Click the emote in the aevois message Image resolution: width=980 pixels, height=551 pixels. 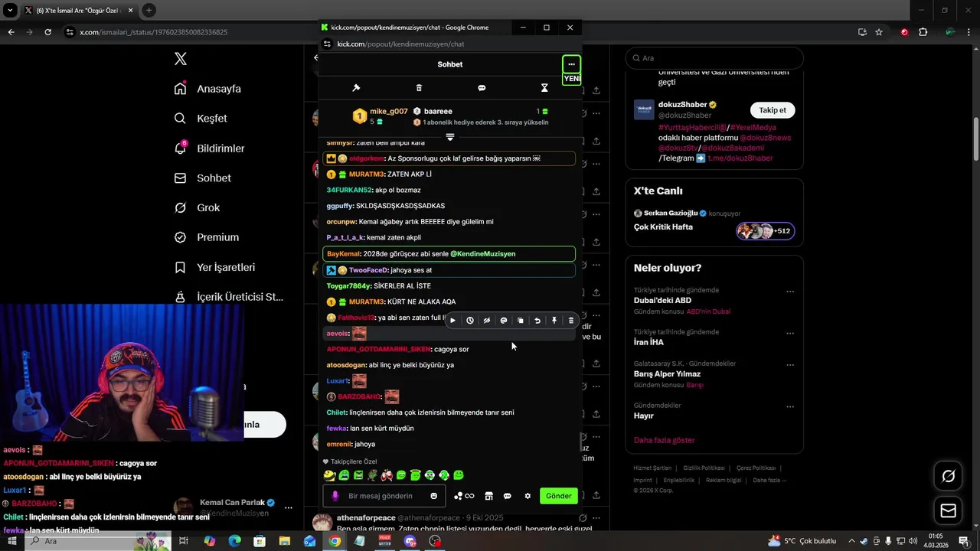359,334
